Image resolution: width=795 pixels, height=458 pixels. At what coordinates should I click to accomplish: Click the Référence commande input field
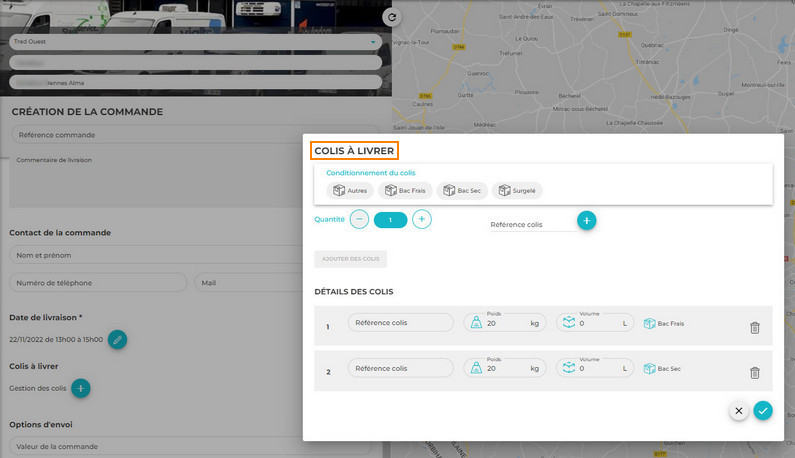click(196, 134)
